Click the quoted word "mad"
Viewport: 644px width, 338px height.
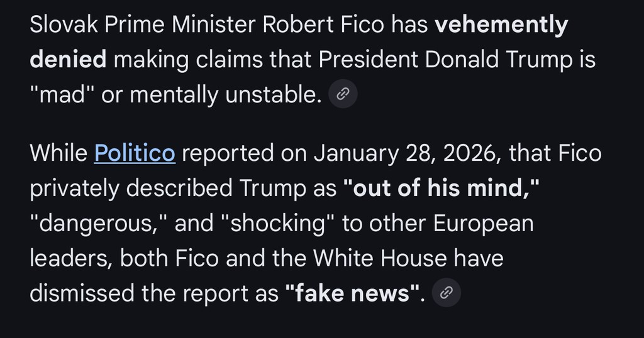click(62, 95)
